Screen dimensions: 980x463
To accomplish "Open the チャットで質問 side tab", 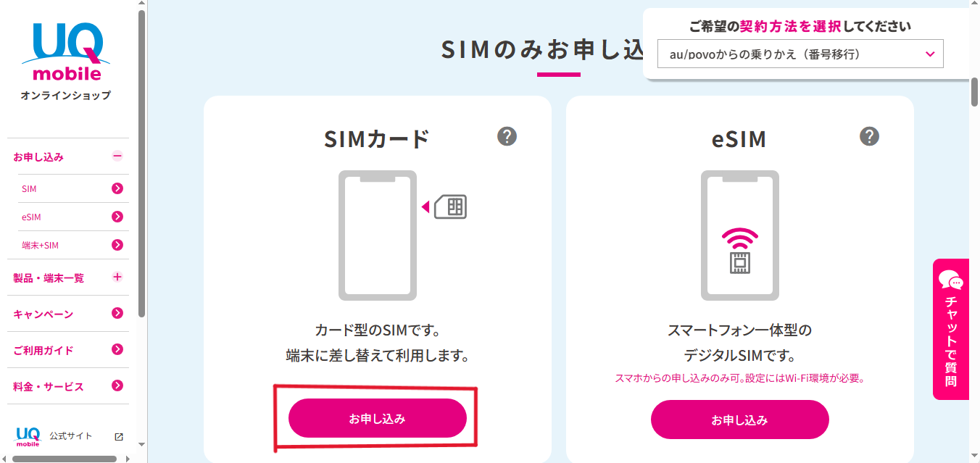I will click(x=950, y=329).
